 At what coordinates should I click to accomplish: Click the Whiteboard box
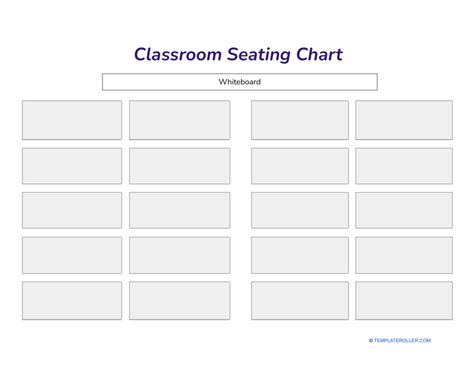coord(240,82)
